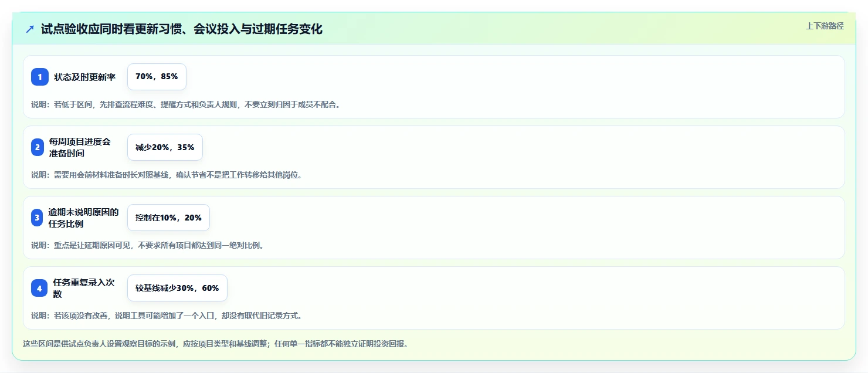The width and height of the screenshot is (868, 373).
Task: Click the 减少20%，35% value chip
Action: point(165,147)
